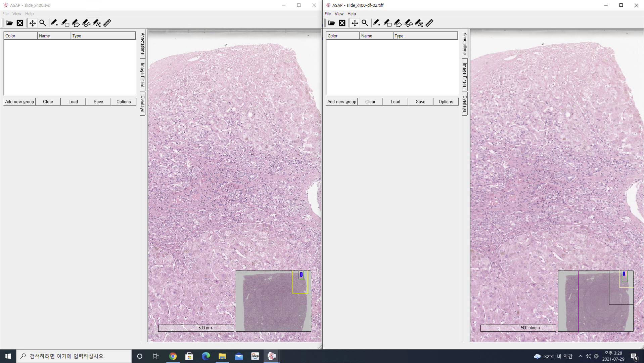The image size is (644, 363).
Task: Click Save annotations in the slide_x400-df-02.tiff window
Action: (x=421, y=102)
